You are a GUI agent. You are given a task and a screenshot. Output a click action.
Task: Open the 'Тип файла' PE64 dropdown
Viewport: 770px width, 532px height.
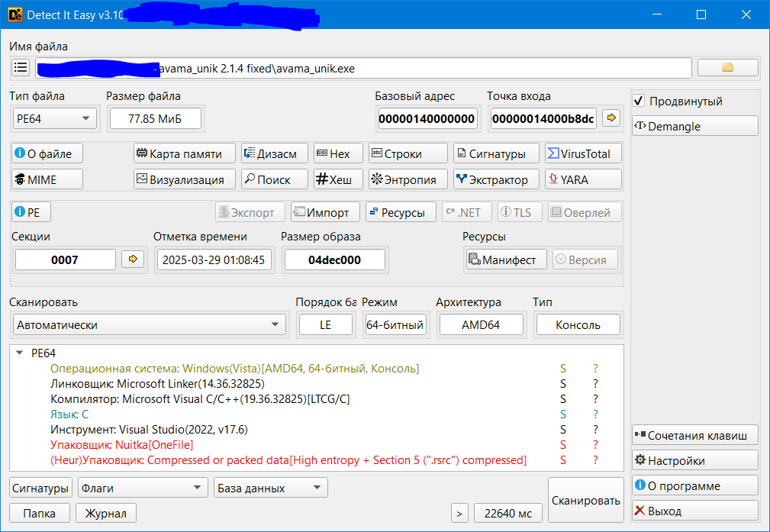coord(54,118)
